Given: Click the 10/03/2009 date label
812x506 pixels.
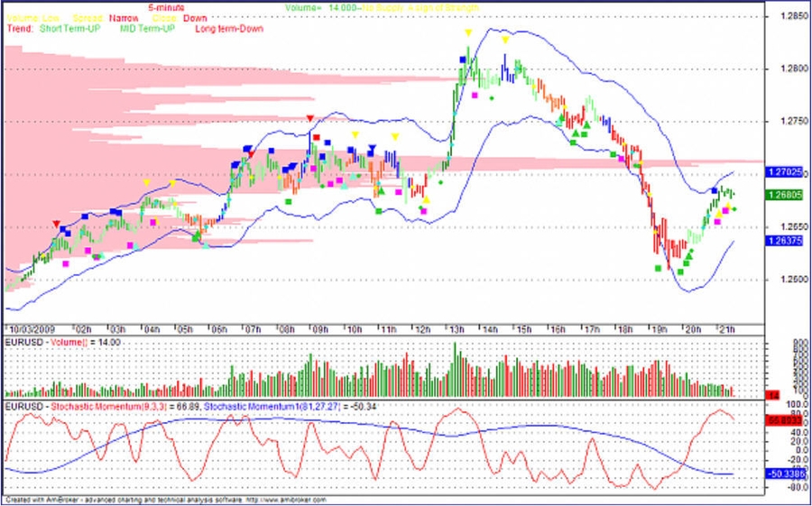Looking at the screenshot, I should (x=31, y=330).
